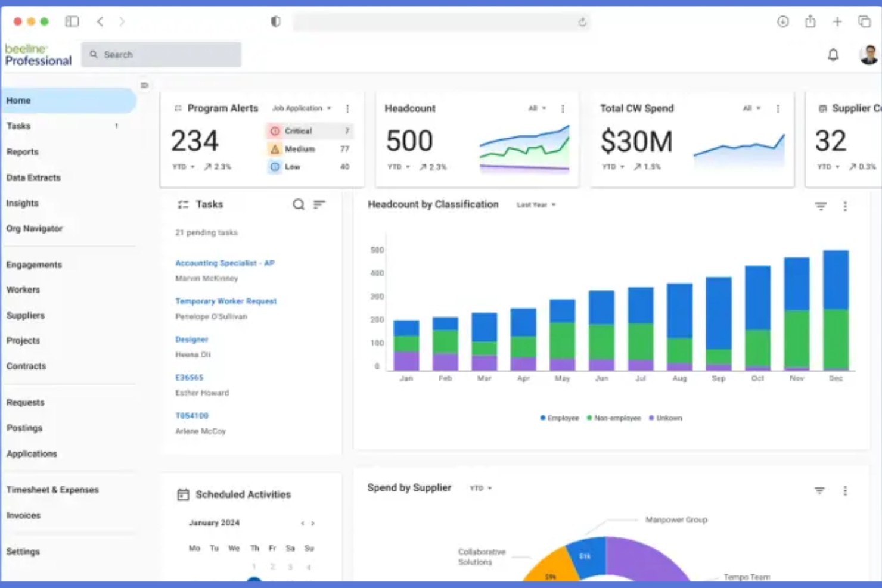Open the YTD dropdown for Spend by Supplier
882x588 pixels.
coord(481,488)
